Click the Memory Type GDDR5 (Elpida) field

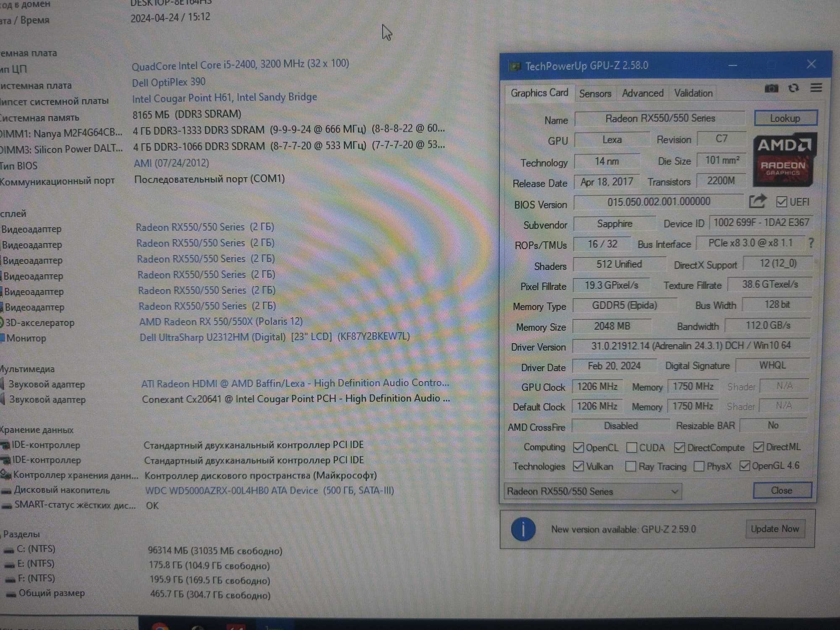pos(625,305)
